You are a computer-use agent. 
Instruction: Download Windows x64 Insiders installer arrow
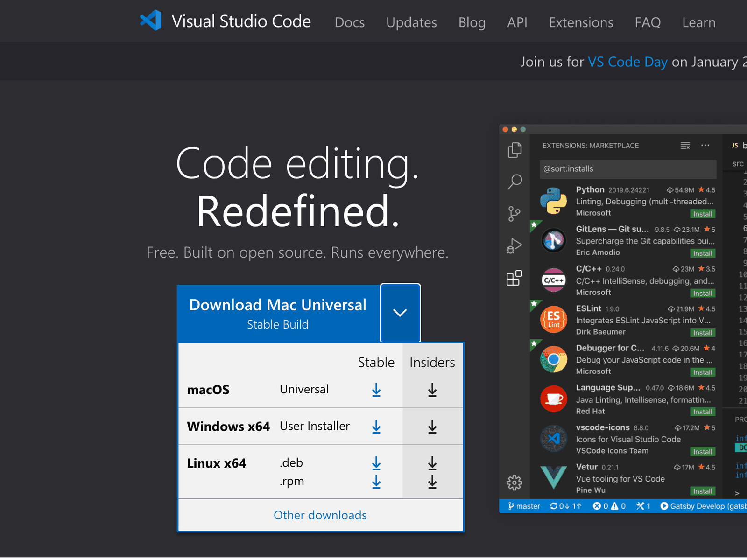[x=432, y=427]
